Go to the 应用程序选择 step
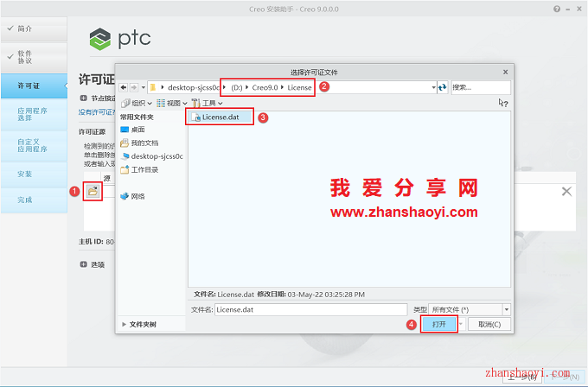 (34, 114)
